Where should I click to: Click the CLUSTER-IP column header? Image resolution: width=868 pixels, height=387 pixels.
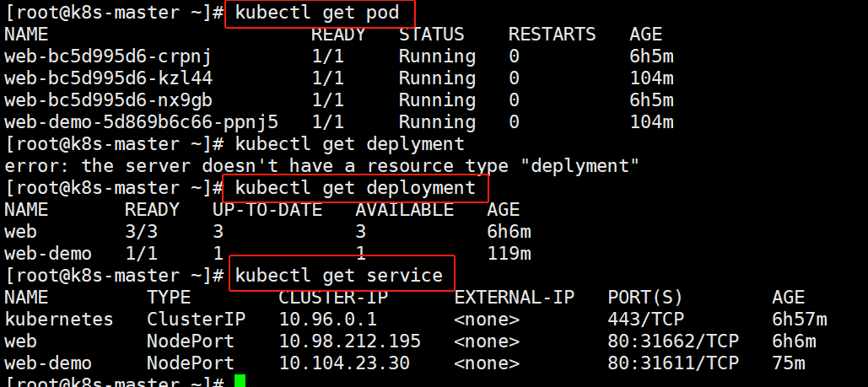coord(333,298)
